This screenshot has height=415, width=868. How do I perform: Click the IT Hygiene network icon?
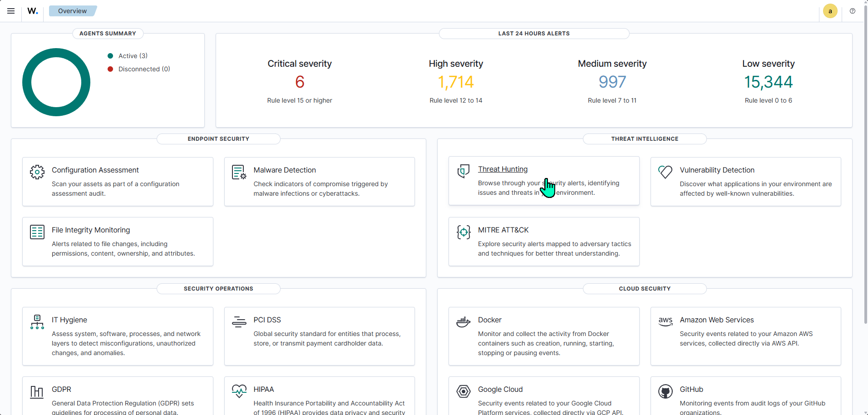pyautogui.click(x=37, y=322)
